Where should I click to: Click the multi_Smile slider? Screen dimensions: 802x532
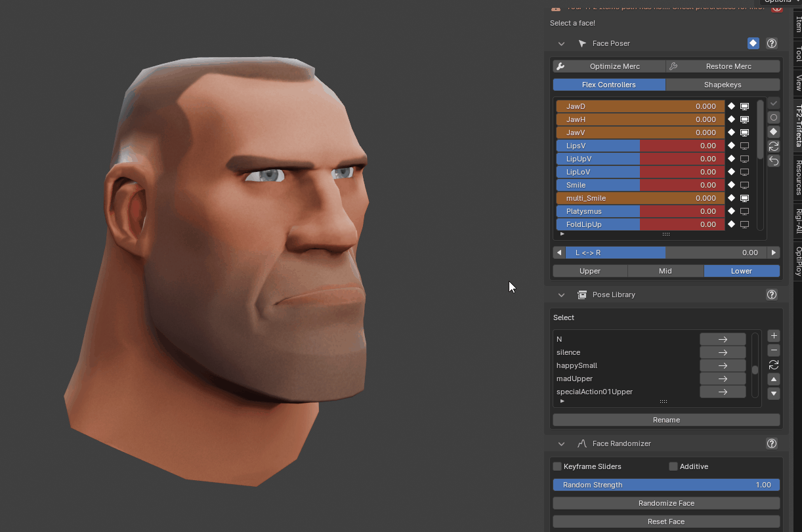click(x=641, y=198)
